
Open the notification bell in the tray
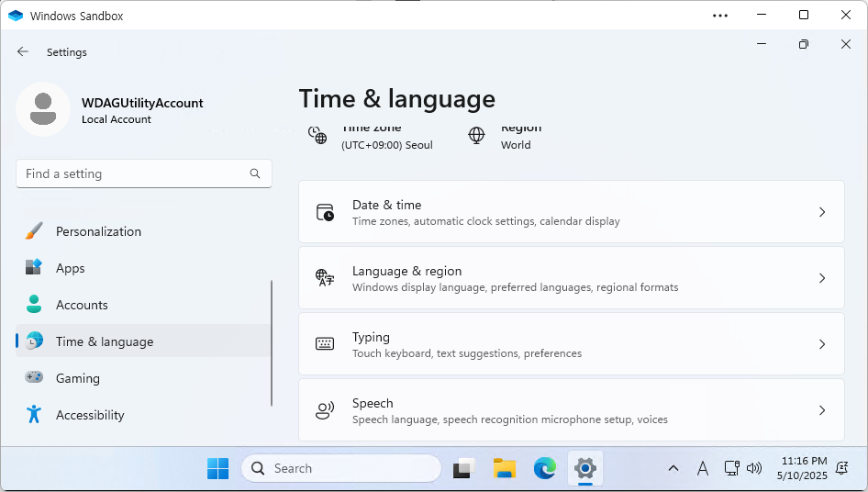pos(842,469)
